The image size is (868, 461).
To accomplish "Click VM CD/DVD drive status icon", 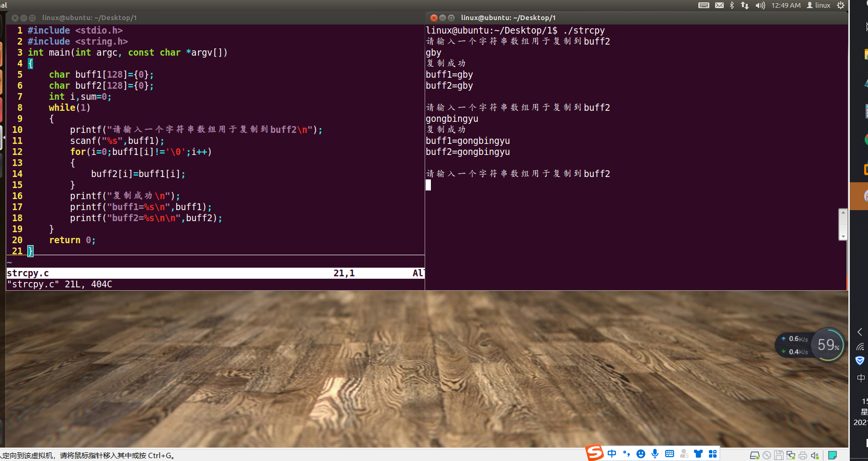I will [767, 455].
